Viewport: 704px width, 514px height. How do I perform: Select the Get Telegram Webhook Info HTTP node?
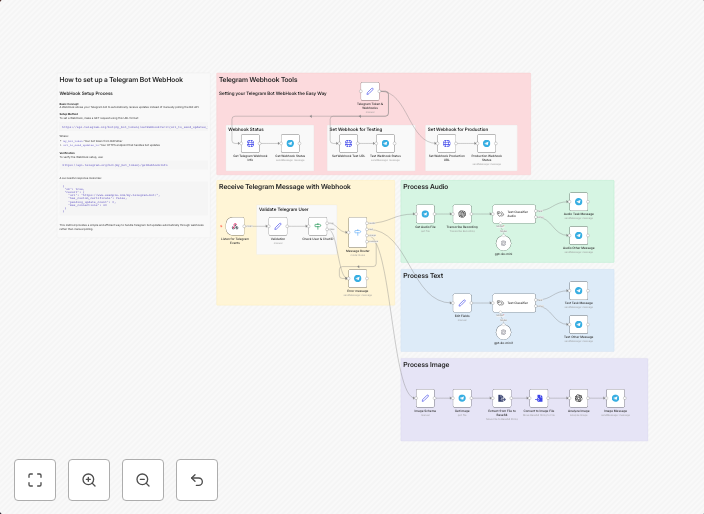click(x=249, y=143)
